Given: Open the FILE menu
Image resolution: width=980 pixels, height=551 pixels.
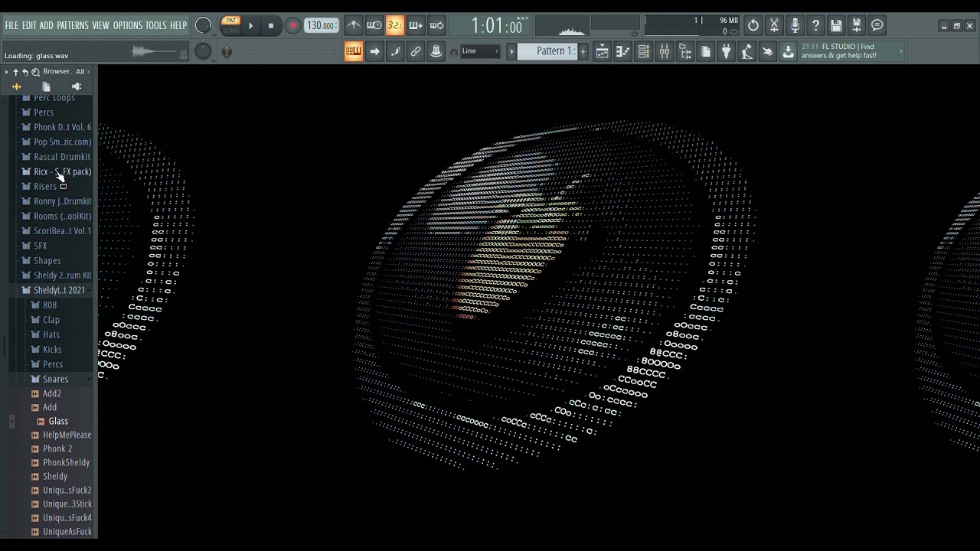Looking at the screenshot, I should [x=11, y=26].
